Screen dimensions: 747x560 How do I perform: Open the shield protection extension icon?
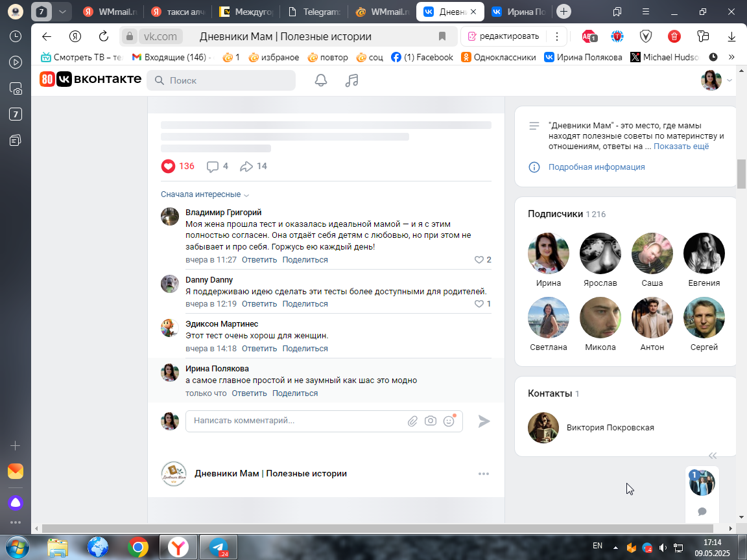pyautogui.click(x=646, y=36)
